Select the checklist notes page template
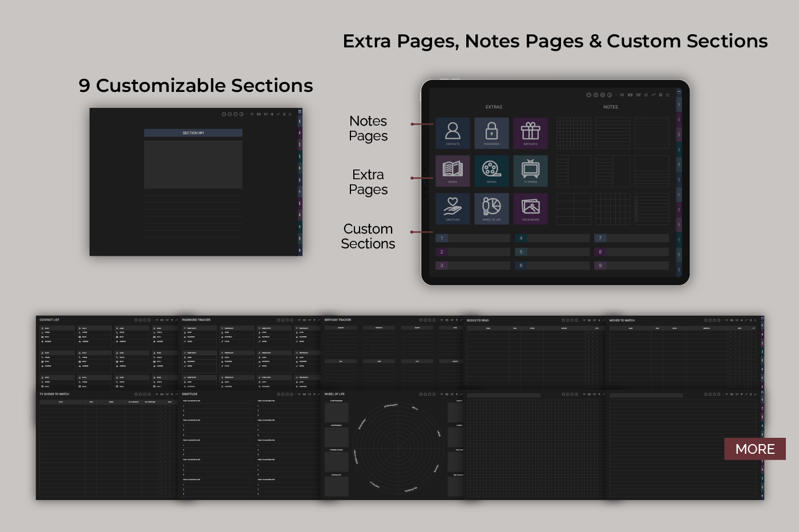The height and width of the screenshot is (532, 799). 651,208
